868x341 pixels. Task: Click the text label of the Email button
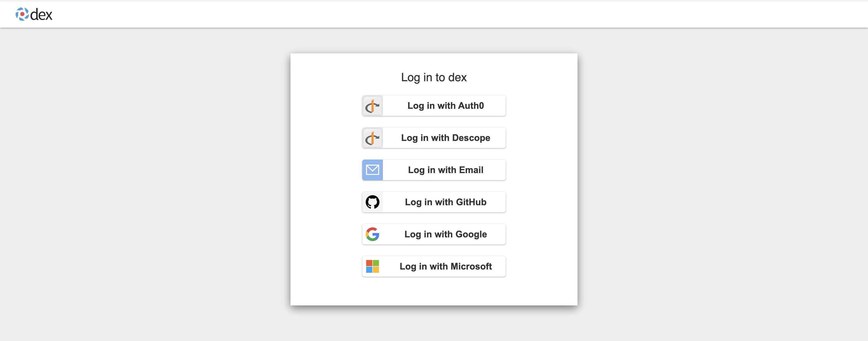pos(445,170)
